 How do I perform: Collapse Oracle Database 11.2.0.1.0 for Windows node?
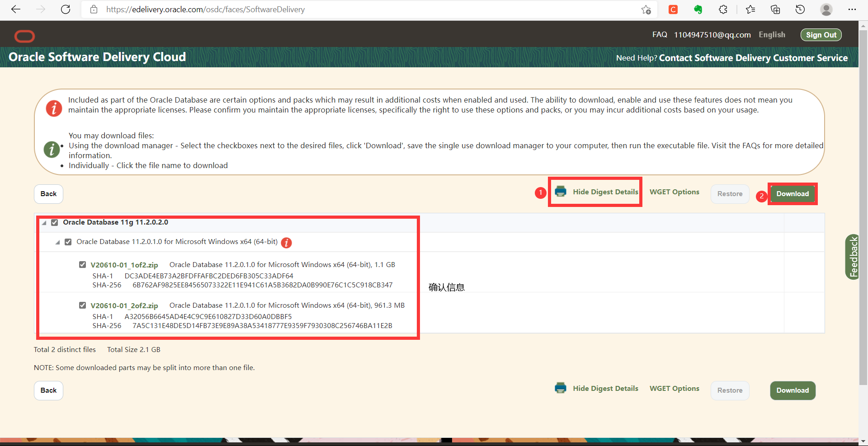pos(57,242)
